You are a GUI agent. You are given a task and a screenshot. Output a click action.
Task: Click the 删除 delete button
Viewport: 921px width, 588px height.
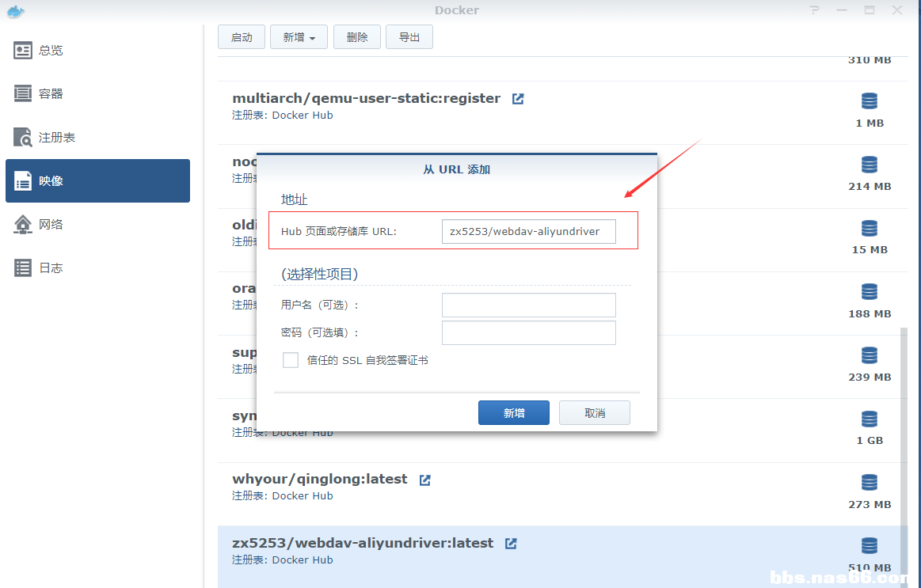(x=357, y=37)
